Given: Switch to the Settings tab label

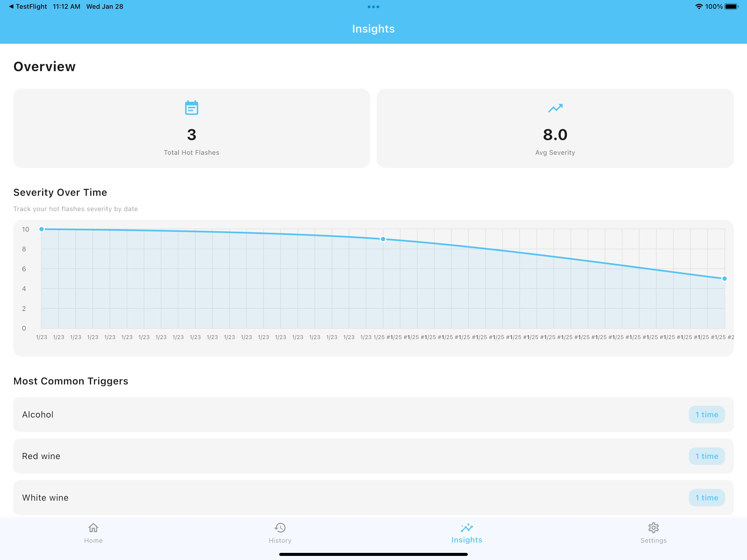Looking at the screenshot, I should pos(653,540).
